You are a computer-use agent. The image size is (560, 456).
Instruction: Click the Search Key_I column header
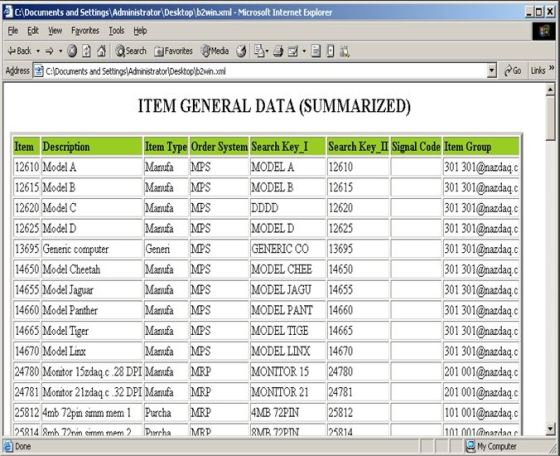pos(288,147)
